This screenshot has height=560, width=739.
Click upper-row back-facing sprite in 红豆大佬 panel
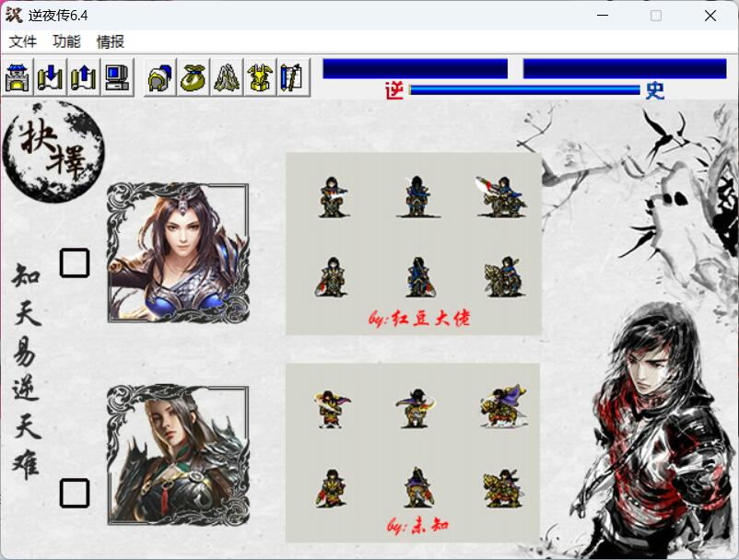coord(417,197)
